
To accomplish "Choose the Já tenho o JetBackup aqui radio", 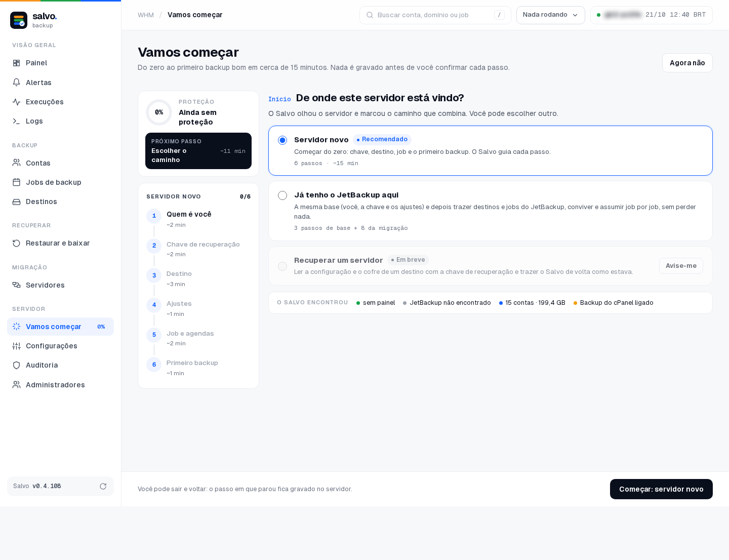I will [282, 195].
